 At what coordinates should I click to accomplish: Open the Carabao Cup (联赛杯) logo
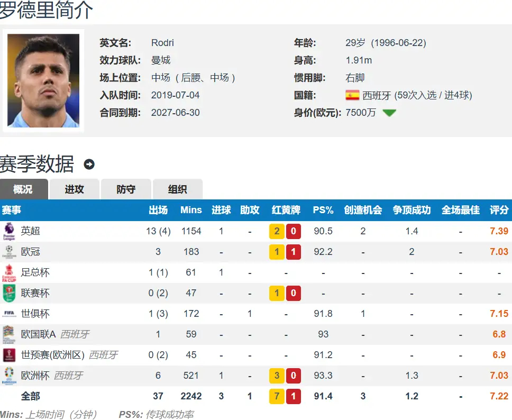tap(10, 293)
